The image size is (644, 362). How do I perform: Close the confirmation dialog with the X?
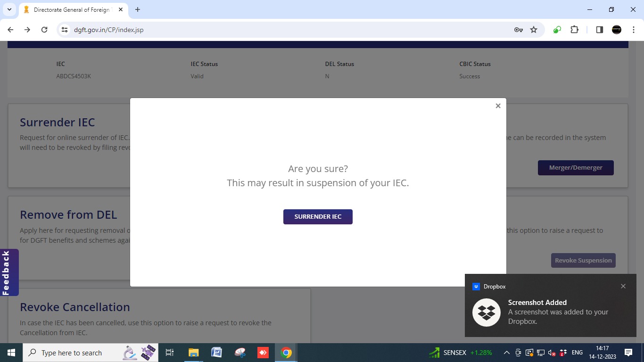(x=498, y=106)
